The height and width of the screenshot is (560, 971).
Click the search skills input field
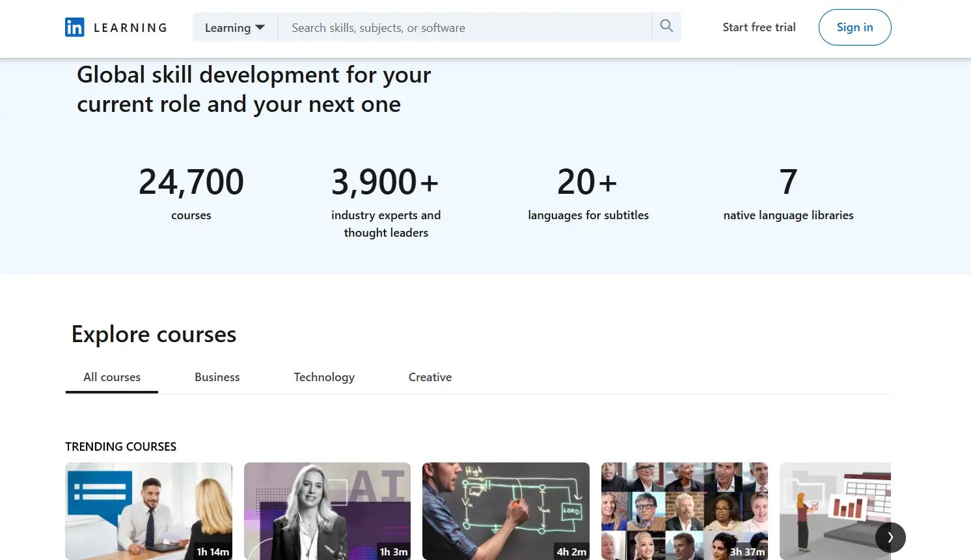click(x=456, y=27)
